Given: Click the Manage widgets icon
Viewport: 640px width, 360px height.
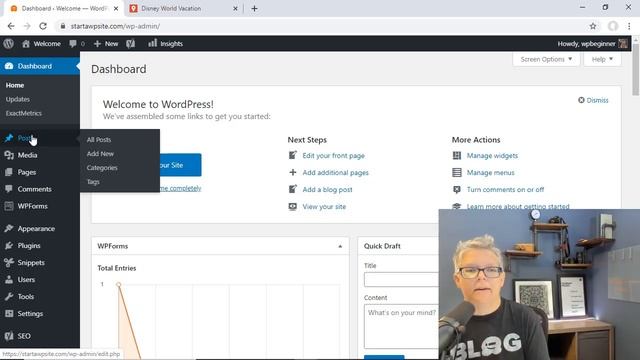Looking at the screenshot, I should click(x=457, y=156).
